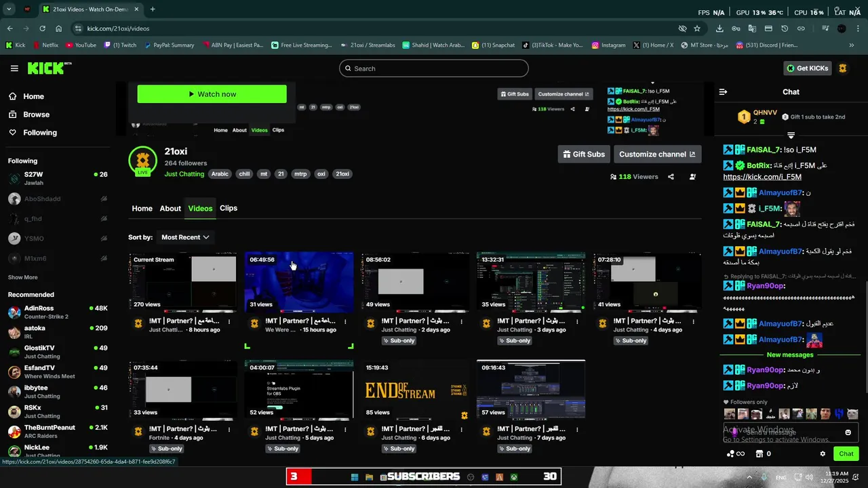Open the main channel's About tab

click(x=170, y=209)
